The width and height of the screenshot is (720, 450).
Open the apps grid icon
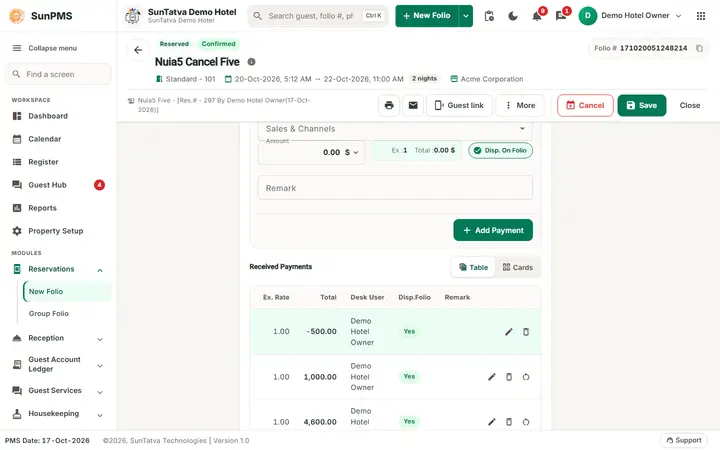(701, 16)
